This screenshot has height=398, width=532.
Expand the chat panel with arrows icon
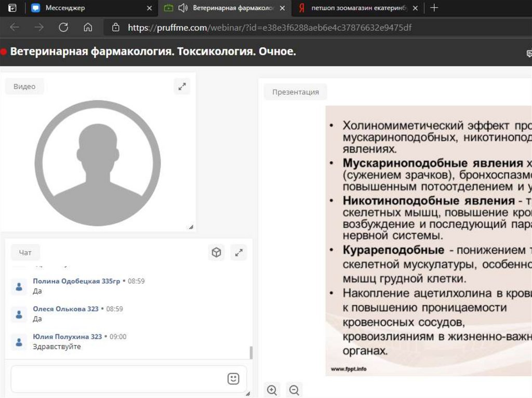238,253
